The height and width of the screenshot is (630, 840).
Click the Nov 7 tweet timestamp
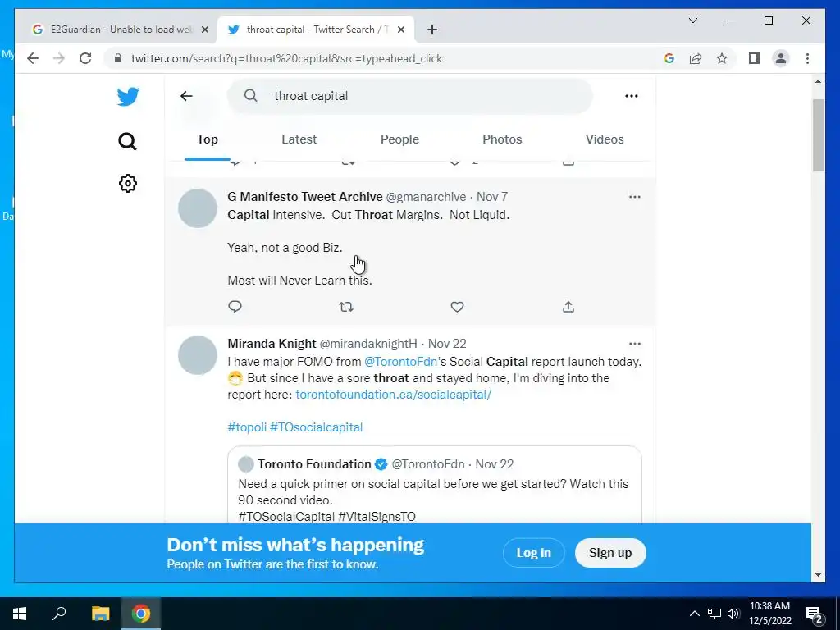492,197
